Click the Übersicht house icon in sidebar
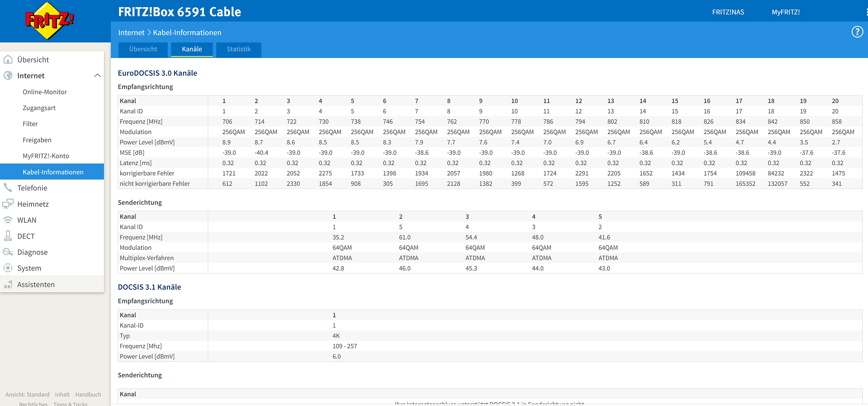 8,59
